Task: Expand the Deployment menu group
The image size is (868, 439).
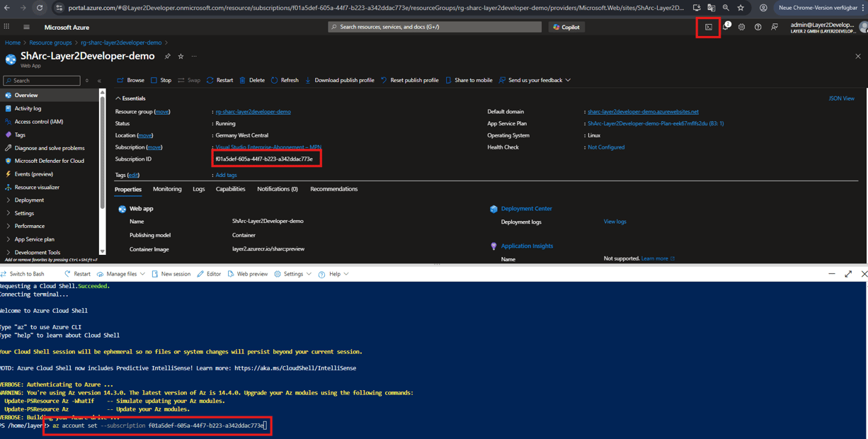Action: (x=29, y=200)
